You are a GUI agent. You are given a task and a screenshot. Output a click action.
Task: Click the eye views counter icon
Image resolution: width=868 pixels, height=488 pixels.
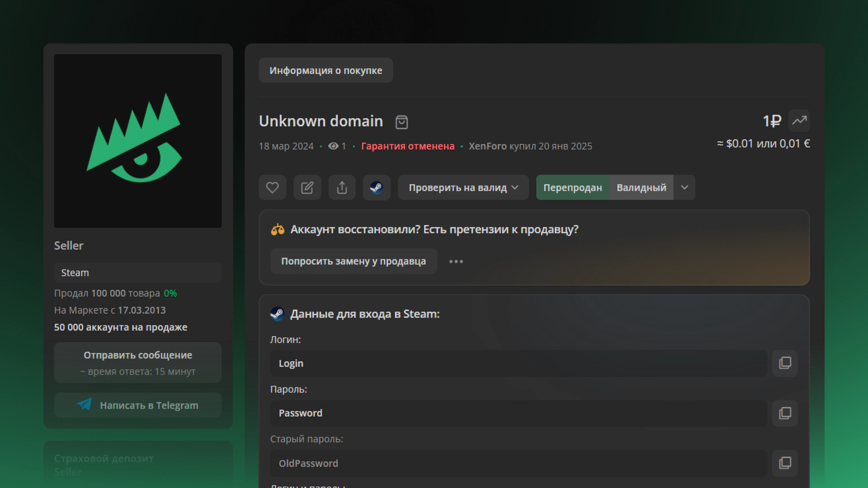333,146
